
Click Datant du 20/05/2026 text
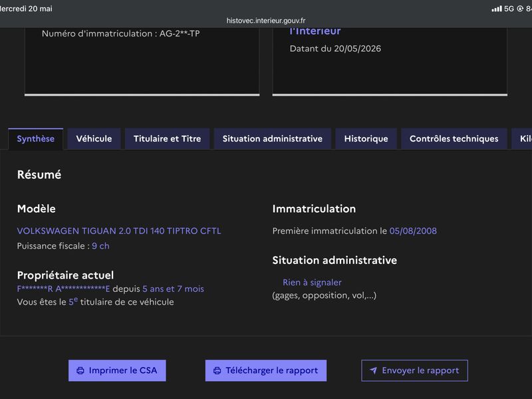[x=335, y=49]
